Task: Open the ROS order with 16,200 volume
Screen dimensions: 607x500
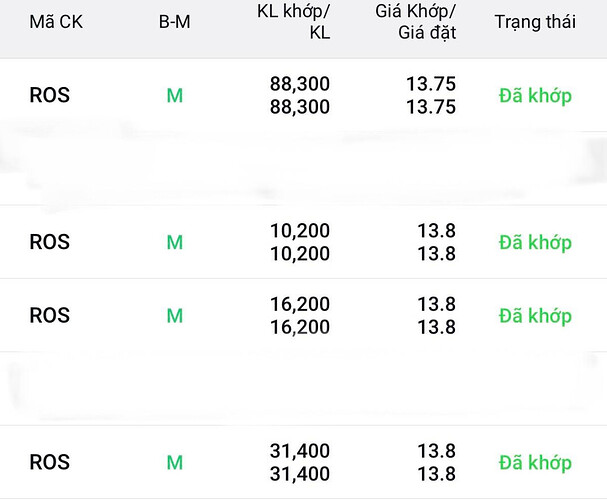Action: (x=304, y=315)
